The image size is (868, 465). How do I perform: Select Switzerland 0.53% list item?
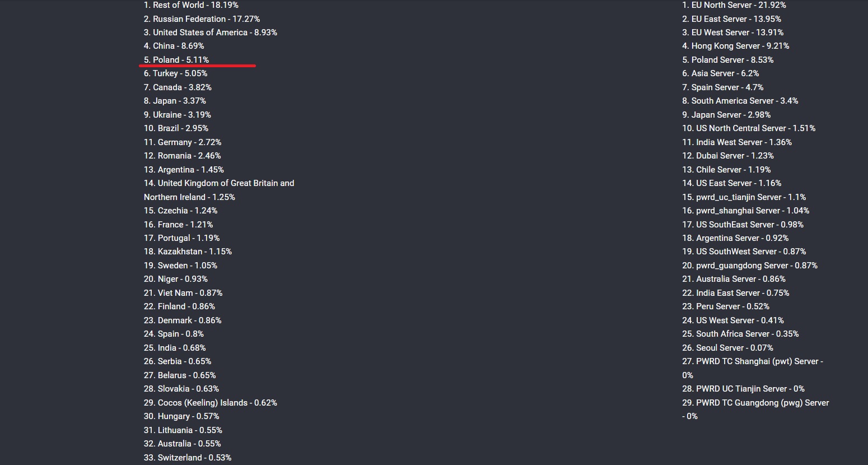pyautogui.click(x=188, y=458)
